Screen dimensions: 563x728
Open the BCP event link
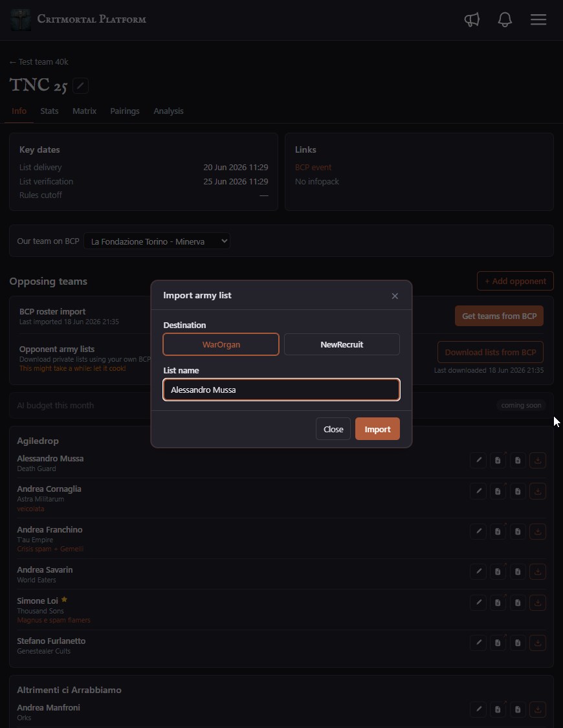pos(313,167)
